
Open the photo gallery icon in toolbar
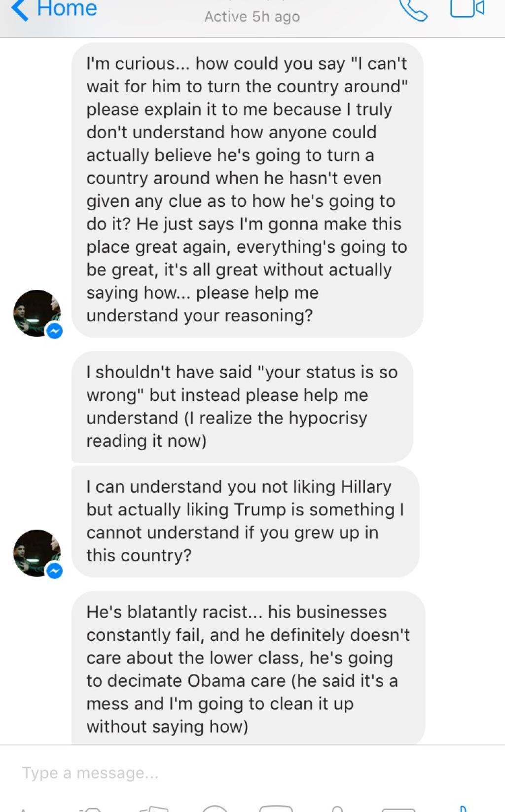click(154, 809)
